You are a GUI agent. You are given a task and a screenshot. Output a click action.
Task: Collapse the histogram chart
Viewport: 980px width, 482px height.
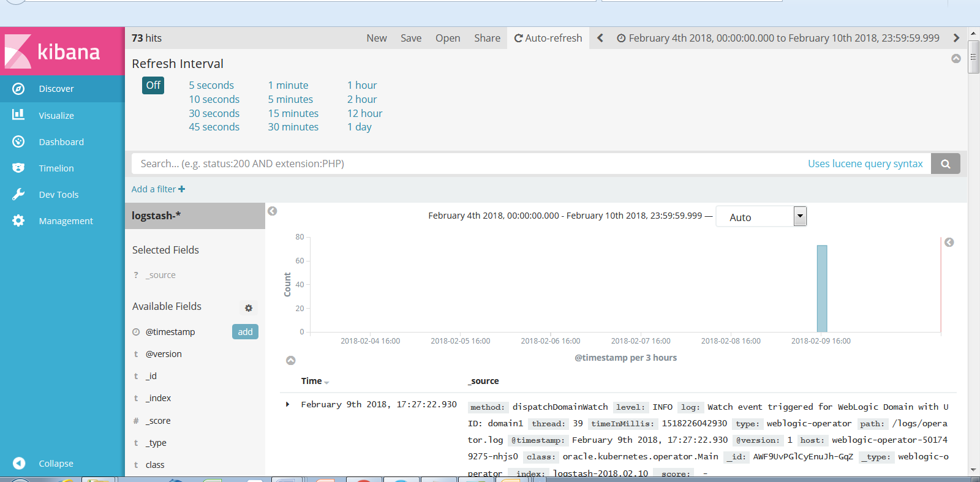coord(291,360)
